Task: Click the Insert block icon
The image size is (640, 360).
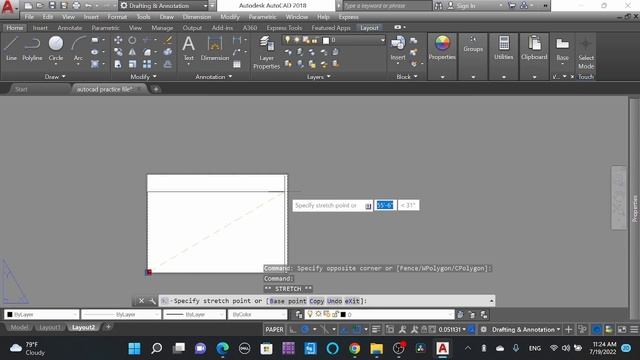Action: click(398, 48)
